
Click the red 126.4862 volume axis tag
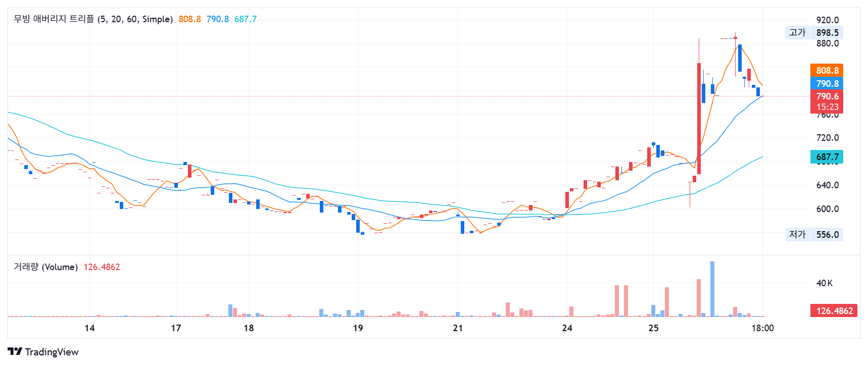pos(834,311)
